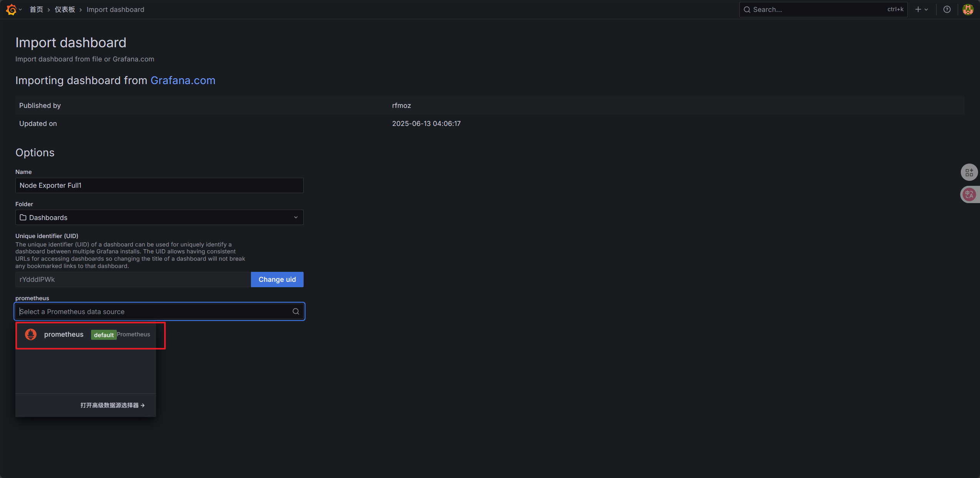Image resolution: width=980 pixels, height=478 pixels.
Task: Expand the chevron next to the plus icon
Action: click(927, 10)
